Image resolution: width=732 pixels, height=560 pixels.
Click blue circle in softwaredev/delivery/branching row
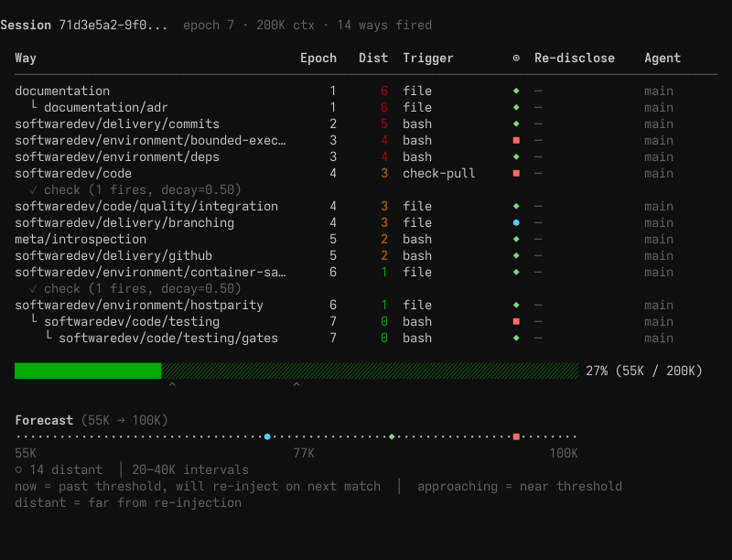tap(516, 222)
